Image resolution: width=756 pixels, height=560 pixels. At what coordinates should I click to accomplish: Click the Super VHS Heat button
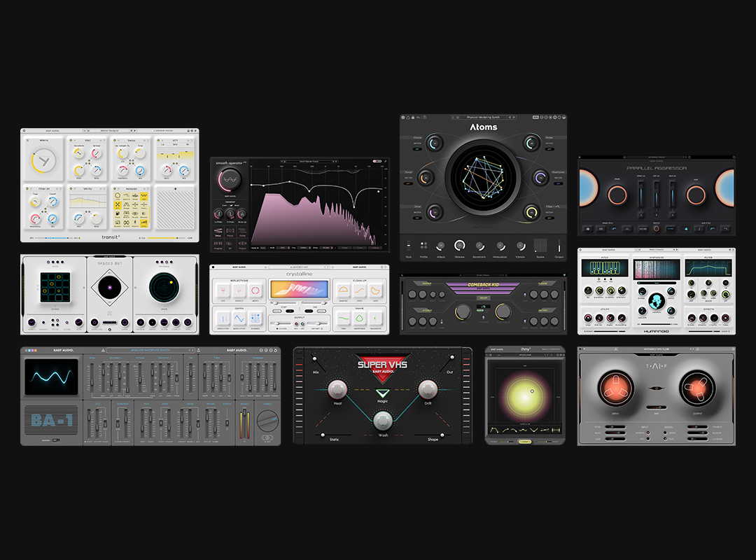(x=338, y=390)
